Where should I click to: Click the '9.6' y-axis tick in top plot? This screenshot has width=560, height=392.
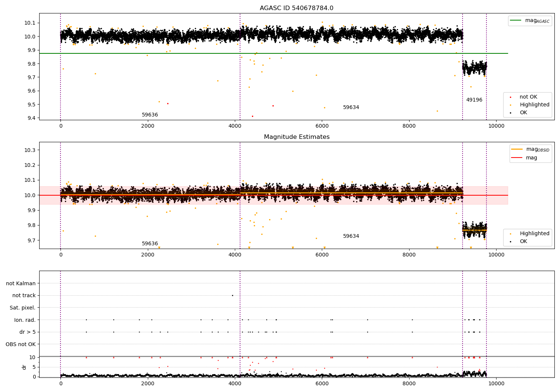click(32, 91)
